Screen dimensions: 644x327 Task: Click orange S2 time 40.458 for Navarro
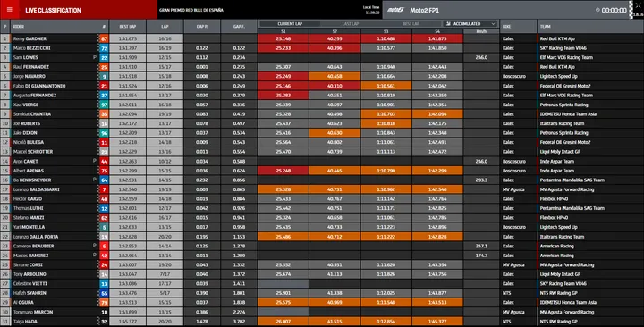(335, 76)
